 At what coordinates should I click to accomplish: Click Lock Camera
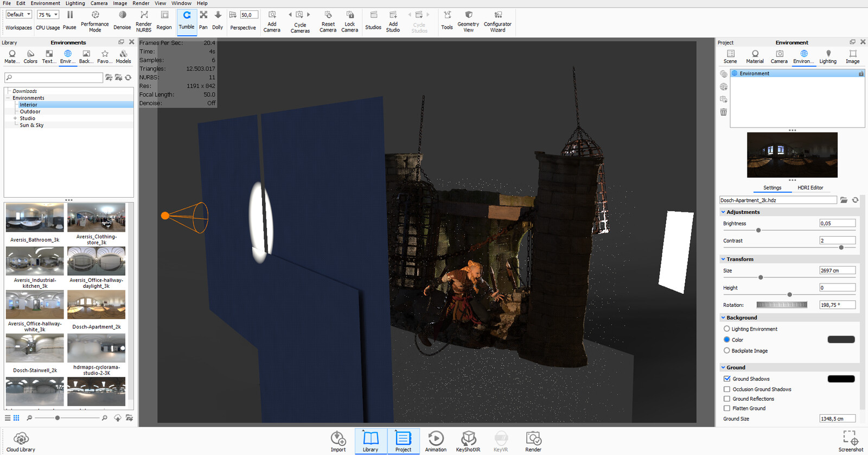(350, 21)
